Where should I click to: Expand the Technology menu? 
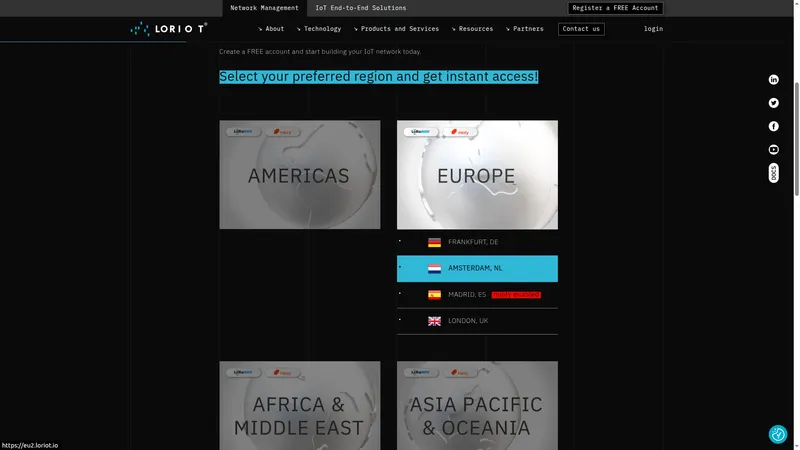click(319, 29)
